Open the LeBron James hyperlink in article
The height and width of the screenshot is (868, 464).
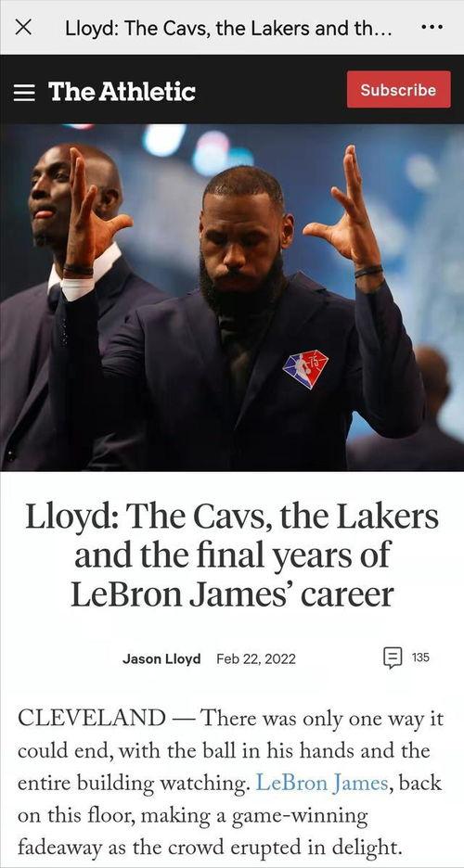point(321,783)
